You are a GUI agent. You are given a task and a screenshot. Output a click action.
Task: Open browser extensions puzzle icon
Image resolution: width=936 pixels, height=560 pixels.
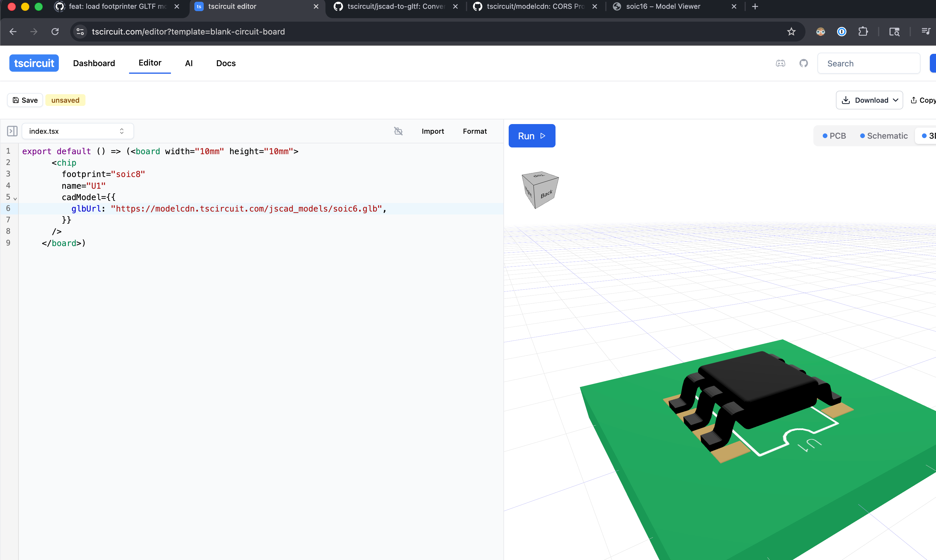tap(863, 32)
